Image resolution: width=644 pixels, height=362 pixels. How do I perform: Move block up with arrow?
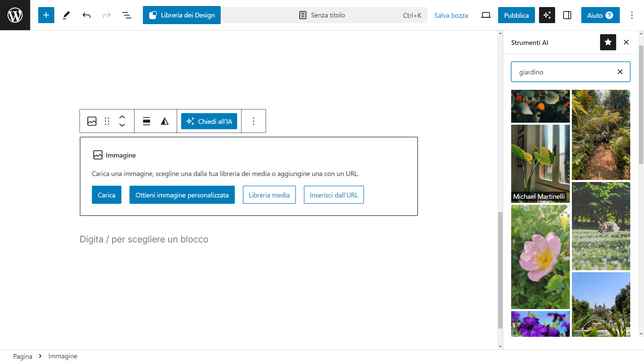pyautogui.click(x=122, y=117)
